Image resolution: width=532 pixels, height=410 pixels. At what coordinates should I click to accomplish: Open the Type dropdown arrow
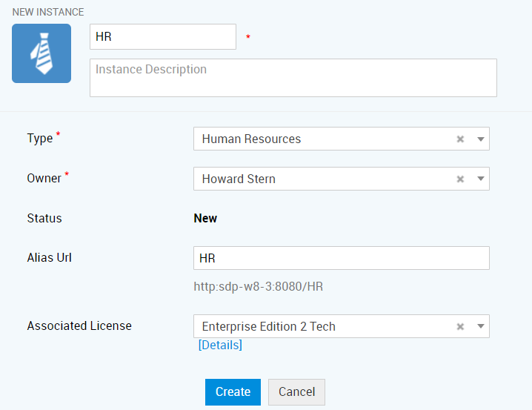point(480,139)
